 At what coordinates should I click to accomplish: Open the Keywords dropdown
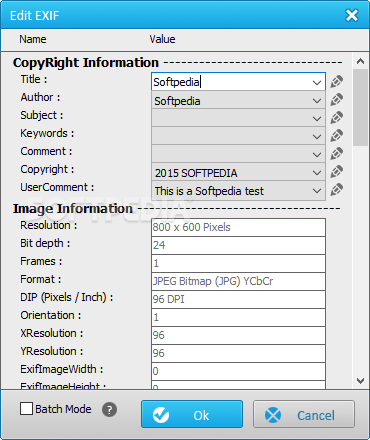pos(317,136)
